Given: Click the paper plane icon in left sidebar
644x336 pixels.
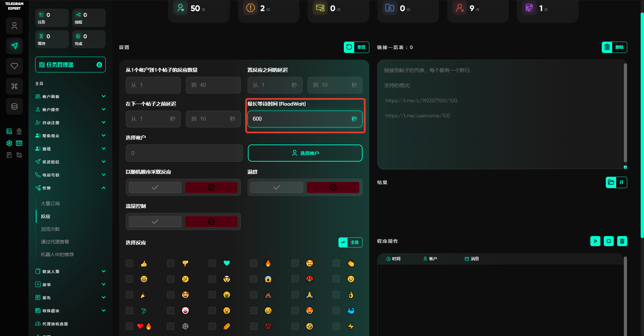Looking at the screenshot, I should (14, 46).
